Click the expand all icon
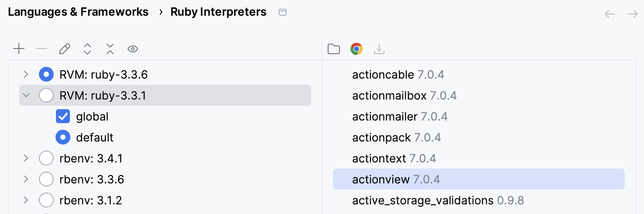Screen dimensions: 644x214 click(87, 49)
